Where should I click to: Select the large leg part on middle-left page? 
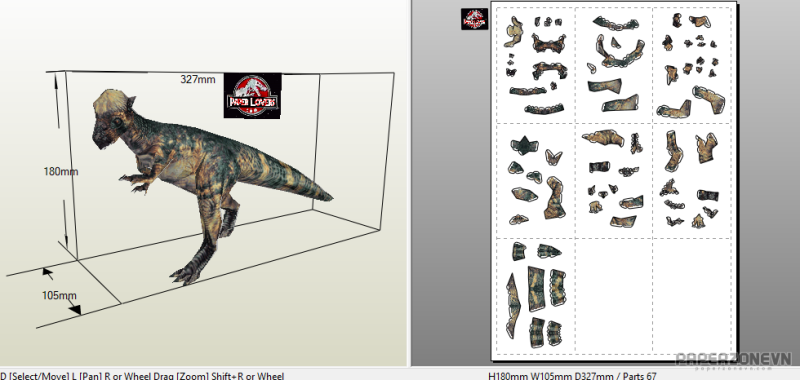click(554, 198)
